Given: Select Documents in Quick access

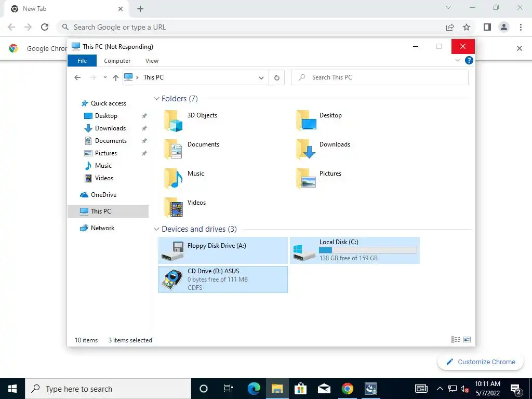Looking at the screenshot, I should (111, 141).
